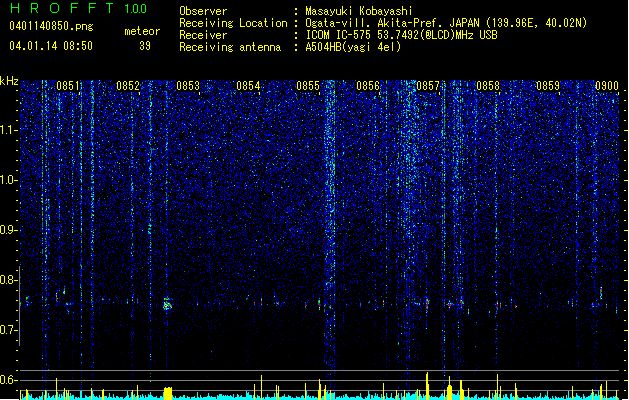This screenshot has height=400, width=629.
Task: Click the 1.0 frequency axis label
Action: click(x=9, y=180)
